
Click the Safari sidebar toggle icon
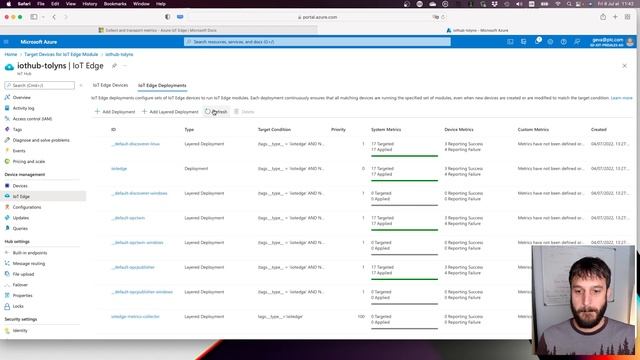pyautogui.click(x=34, y=17)
